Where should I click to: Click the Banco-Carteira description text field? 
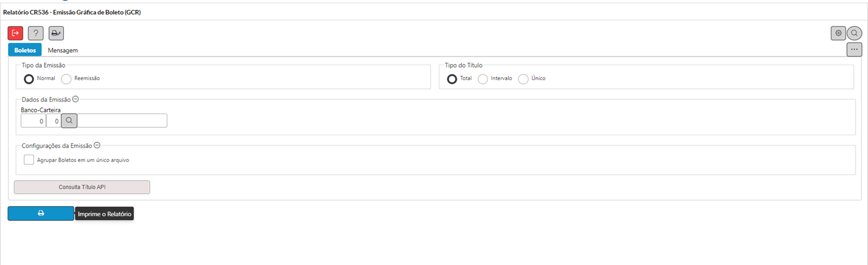click(x=122, y=120)
